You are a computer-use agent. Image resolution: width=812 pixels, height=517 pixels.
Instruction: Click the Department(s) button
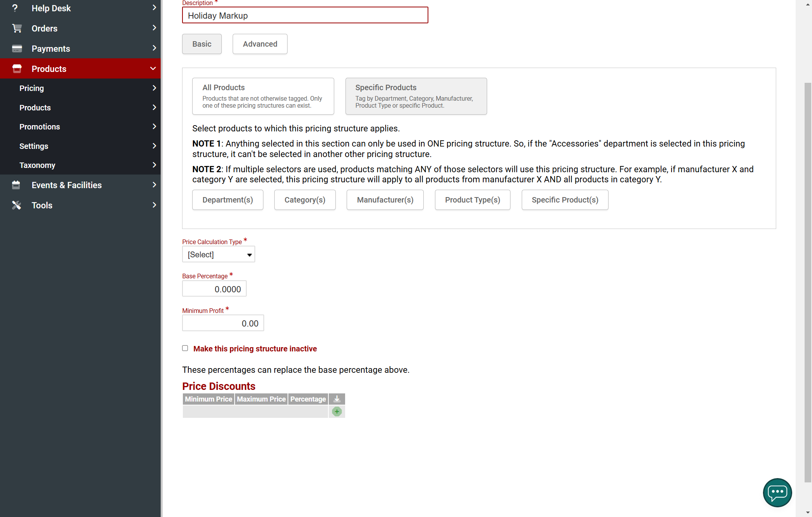[x=228, y=200]
